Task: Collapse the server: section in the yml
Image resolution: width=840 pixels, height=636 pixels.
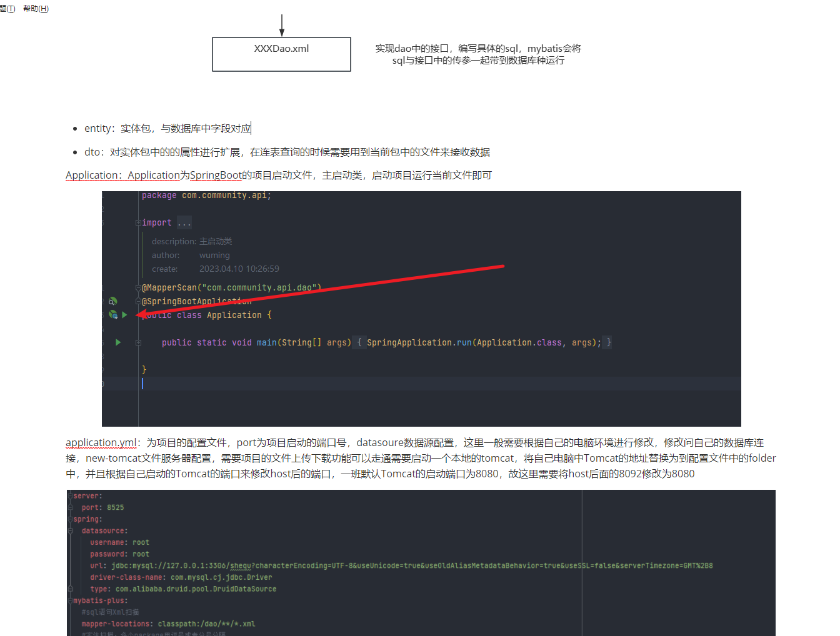Action: pos(70,496)
